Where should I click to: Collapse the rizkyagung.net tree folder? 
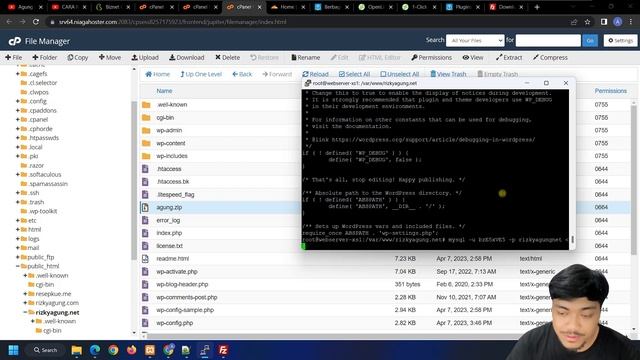25,312
